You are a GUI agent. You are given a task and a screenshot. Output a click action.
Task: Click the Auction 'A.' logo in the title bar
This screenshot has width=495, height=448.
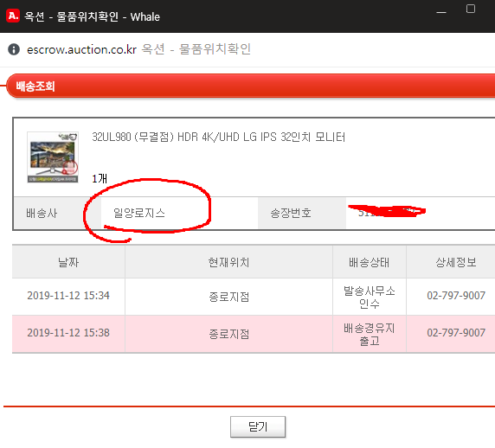[13, 16]
